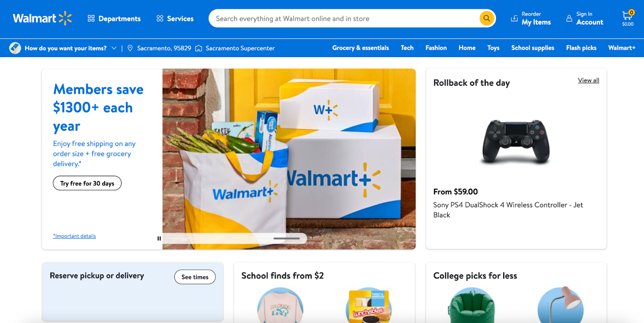Open the Services menu
The width and height of the screenshot is (644, 323).
point(175,19)
